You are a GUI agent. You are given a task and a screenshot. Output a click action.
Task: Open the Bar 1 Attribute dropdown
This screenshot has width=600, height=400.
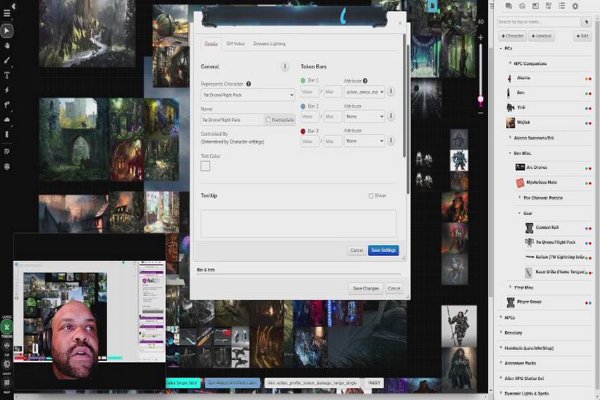tap(364, 92)
